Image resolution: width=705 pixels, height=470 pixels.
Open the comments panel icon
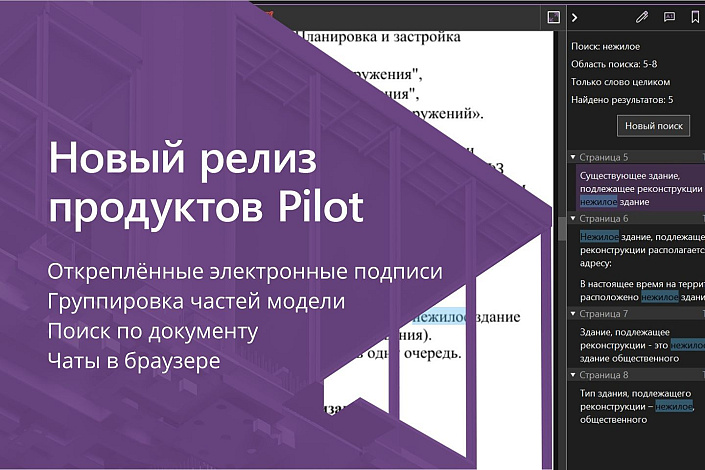point(669,17)
